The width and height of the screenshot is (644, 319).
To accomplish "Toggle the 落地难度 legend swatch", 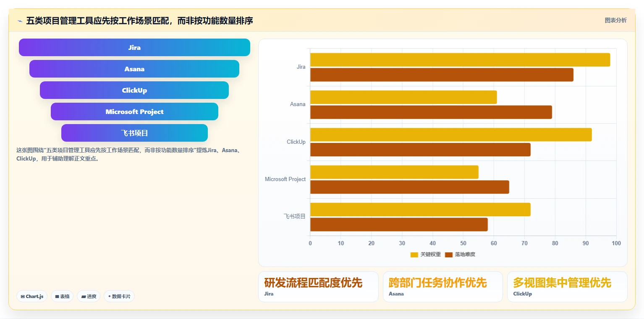I will click(449, 254).
